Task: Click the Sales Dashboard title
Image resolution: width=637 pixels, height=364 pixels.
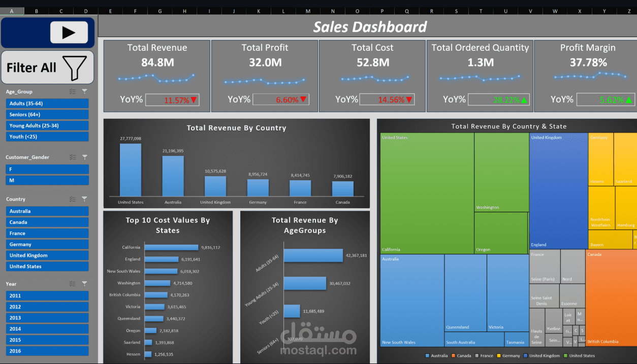Action: tap(370, 26)
